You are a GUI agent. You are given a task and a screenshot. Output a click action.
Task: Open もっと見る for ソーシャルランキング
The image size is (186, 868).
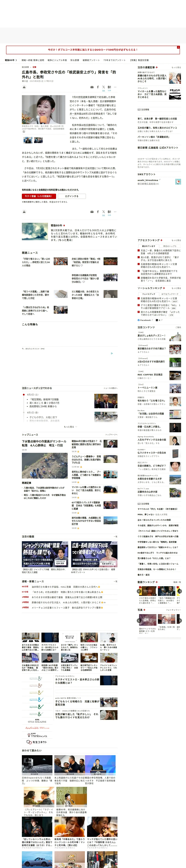176,288
